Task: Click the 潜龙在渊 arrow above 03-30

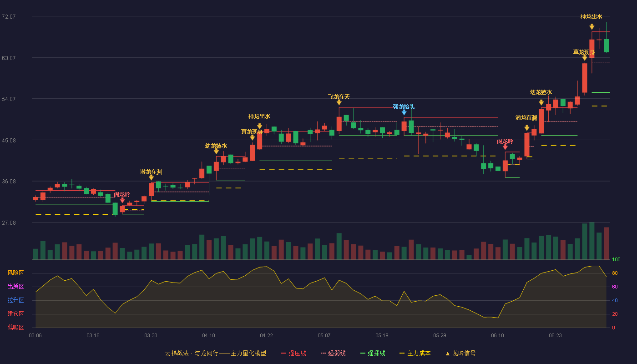Action: [151, 177]
